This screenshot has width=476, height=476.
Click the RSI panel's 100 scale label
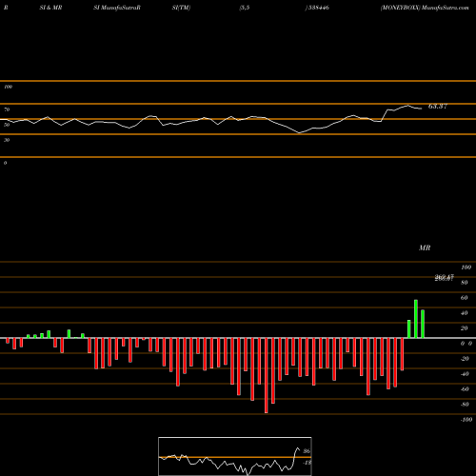coord(8,87)
